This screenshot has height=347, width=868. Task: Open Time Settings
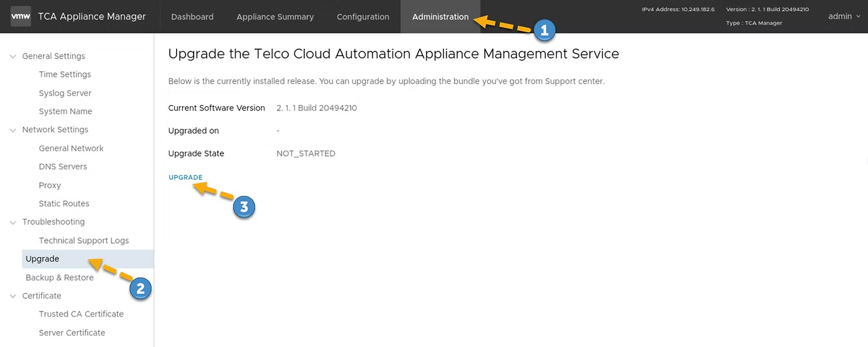click(65, 74)
